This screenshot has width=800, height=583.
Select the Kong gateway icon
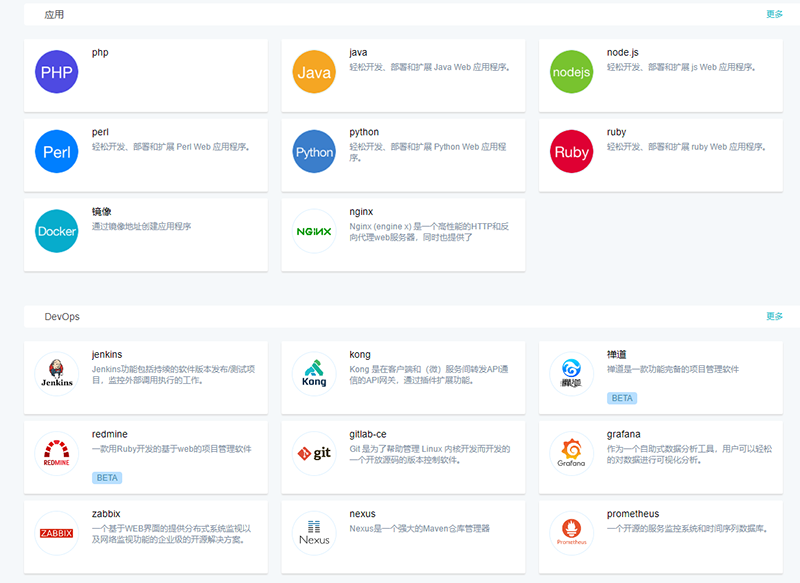314,374
